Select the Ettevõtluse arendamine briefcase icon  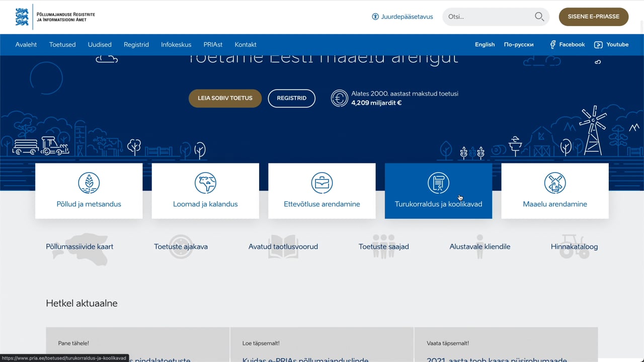pos(322,183)
